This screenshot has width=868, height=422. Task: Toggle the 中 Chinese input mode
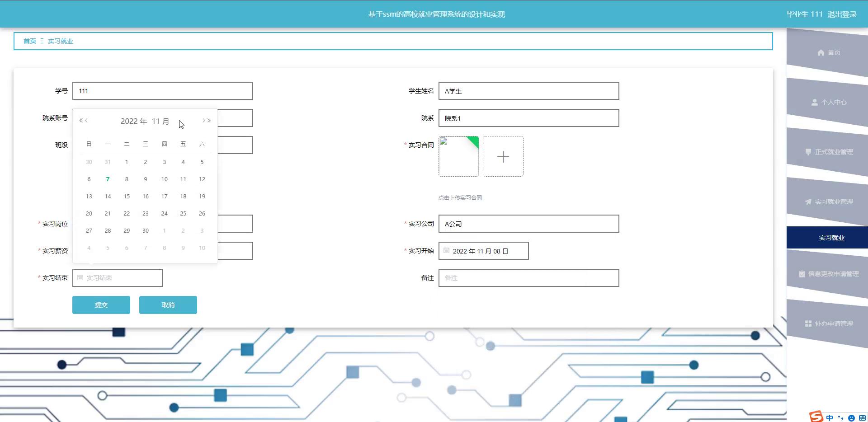830,418
